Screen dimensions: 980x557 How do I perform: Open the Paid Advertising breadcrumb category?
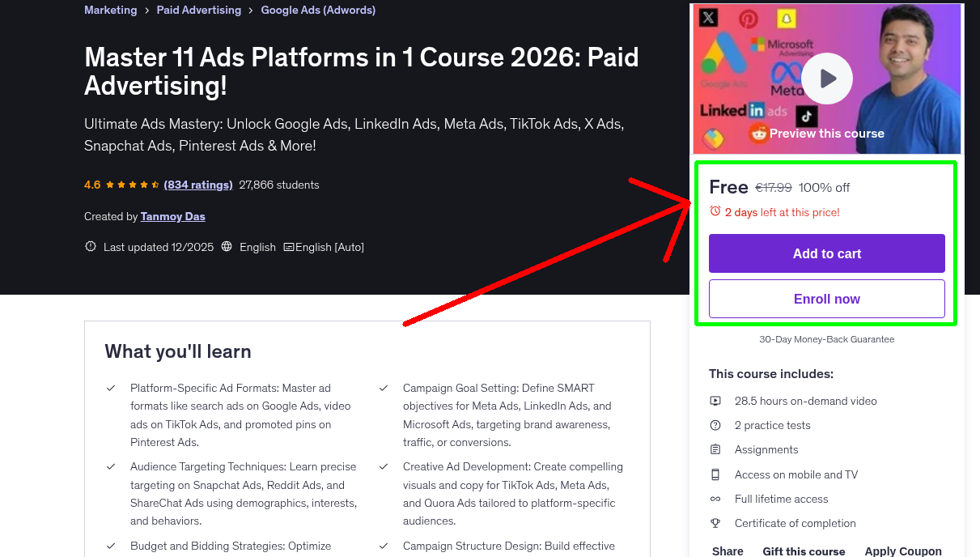coord(198,10)
